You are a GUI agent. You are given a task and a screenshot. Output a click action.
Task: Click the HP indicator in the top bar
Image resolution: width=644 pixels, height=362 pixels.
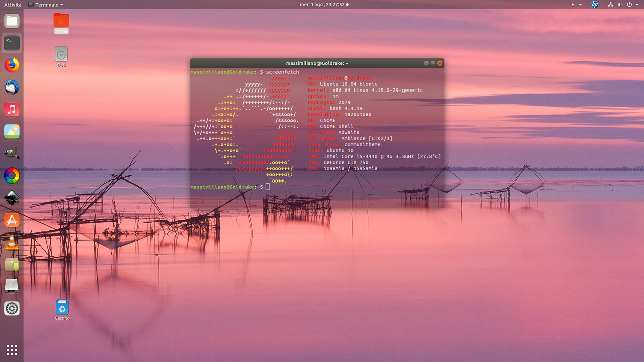[x=595, y=5]
